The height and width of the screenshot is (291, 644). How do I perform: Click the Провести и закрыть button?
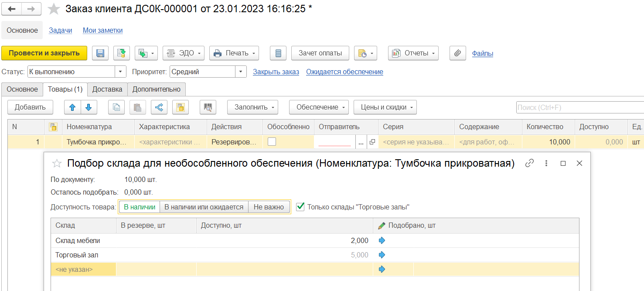point(44,53)
